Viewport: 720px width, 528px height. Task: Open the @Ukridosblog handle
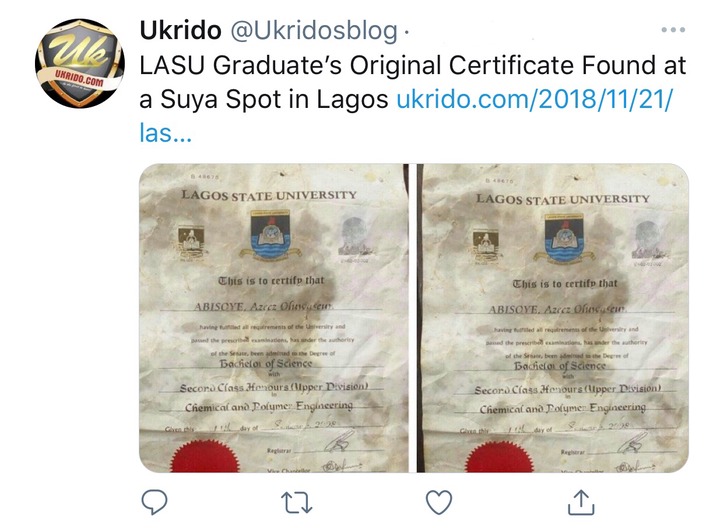coord(313,31)
